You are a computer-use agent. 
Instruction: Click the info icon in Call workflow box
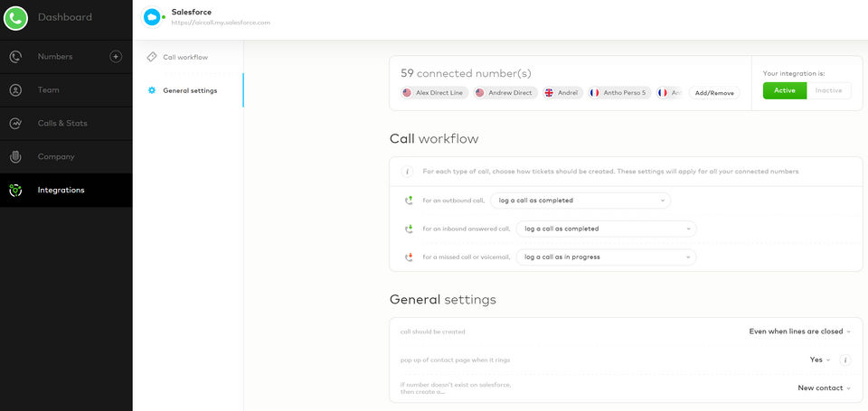tap(408, 172)
